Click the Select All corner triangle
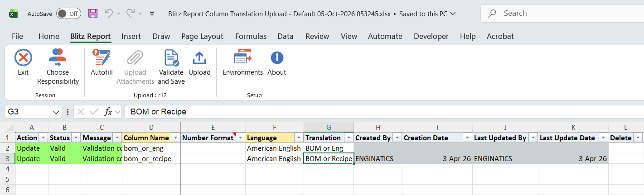 tap(10, 128)
